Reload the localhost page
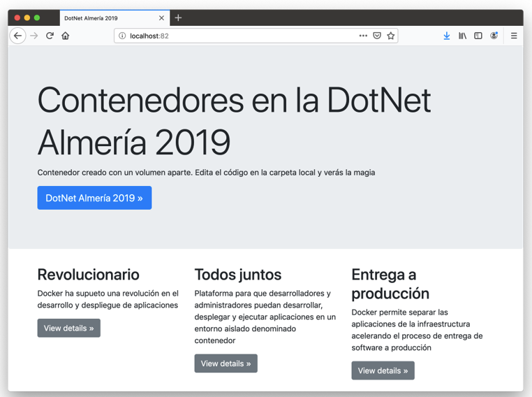532x397 pixels. (50, 36)
